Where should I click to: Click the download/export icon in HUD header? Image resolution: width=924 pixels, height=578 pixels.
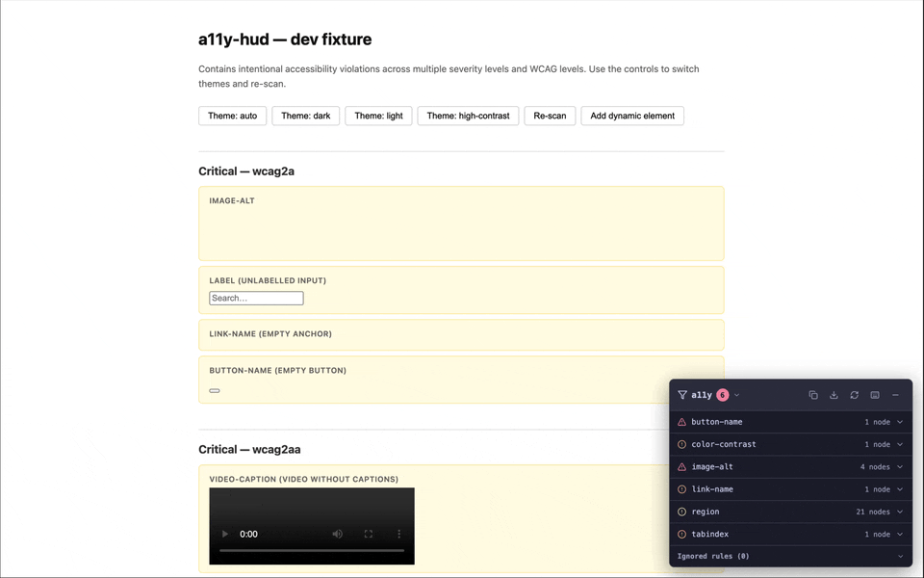[x=834, y=395]
